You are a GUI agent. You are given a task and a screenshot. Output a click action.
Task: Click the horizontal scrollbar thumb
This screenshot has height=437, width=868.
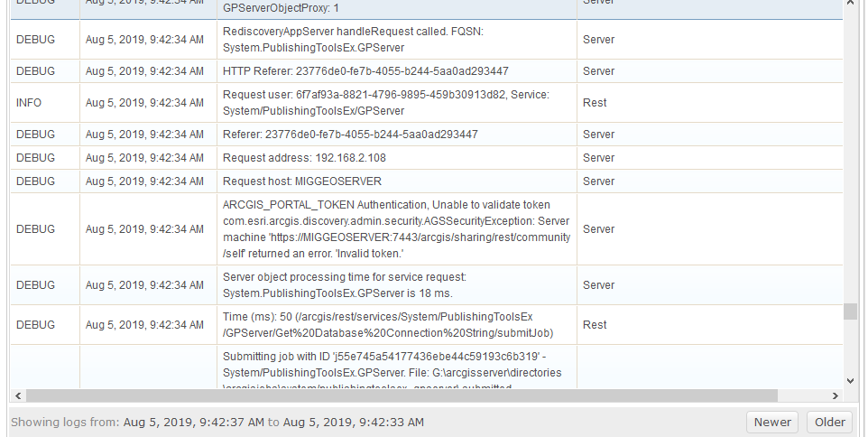(x=402, y=395)
